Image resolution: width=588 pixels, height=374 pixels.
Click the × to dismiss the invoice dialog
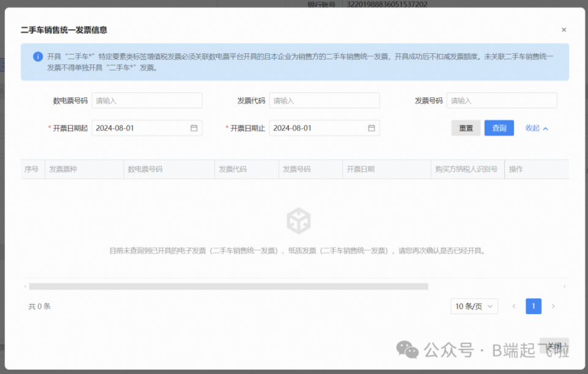563,29
